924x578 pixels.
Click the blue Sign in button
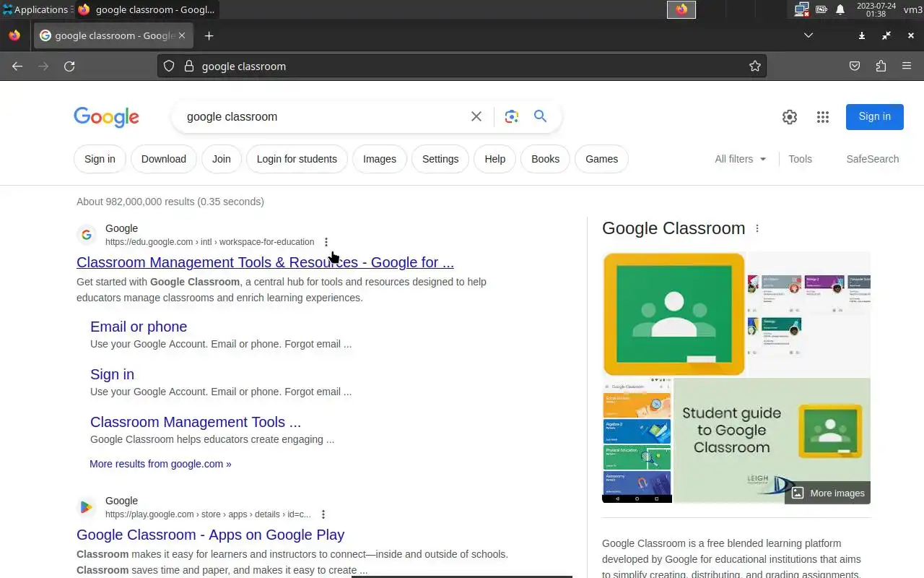[x=875, y=116]
